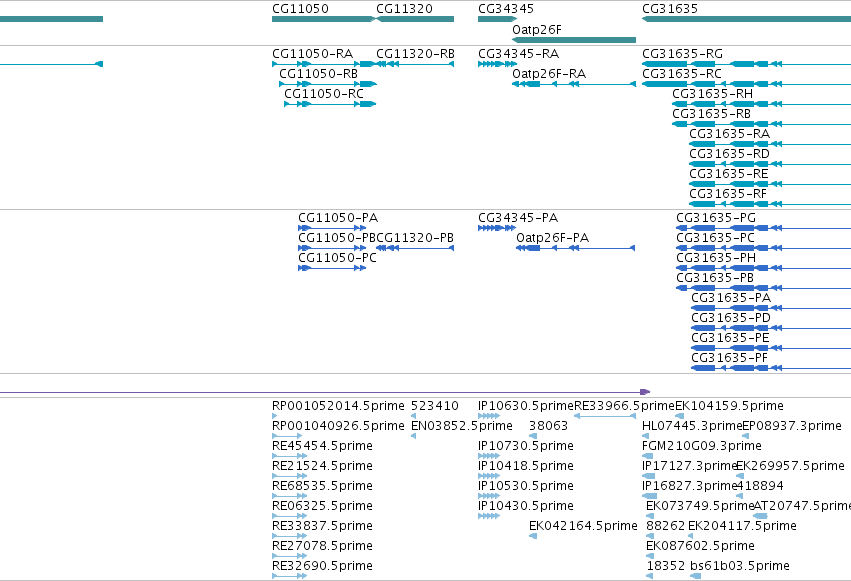Click EST IP10418.5prime
The width and height of the screenshot is (851, 581).
pyautogui.click(x=526, y=467)
